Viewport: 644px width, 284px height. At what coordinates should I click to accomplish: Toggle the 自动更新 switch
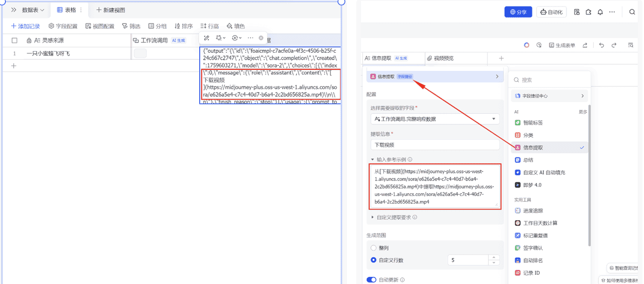pyautogui.click(x=371, y=279)
